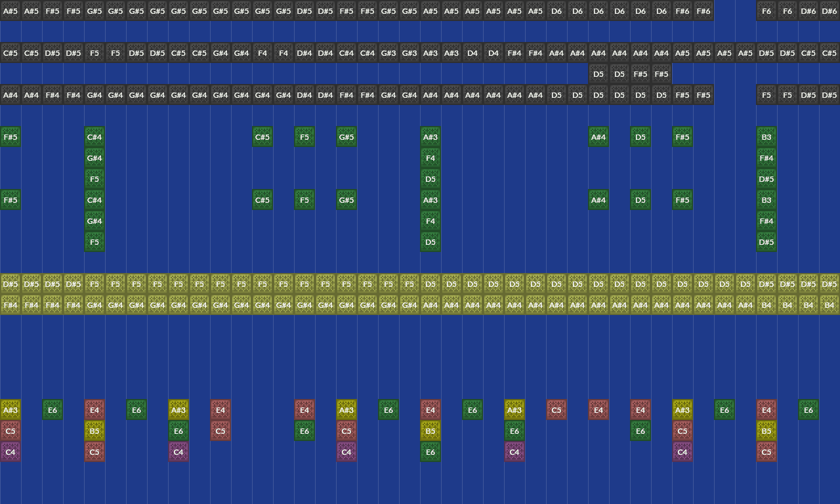The width and height of the screenshot is (840, 504).
Task: Click the dark F#6 note in the top row
Action: [682, 11]
